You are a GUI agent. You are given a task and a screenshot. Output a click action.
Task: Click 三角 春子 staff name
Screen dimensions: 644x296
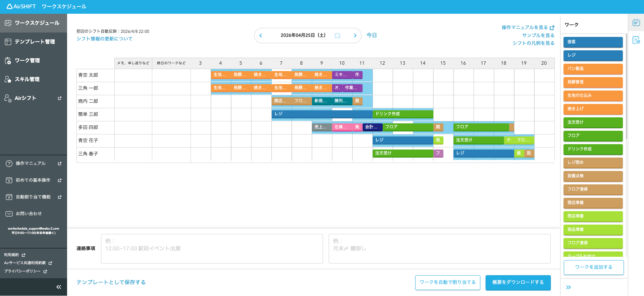88,154
